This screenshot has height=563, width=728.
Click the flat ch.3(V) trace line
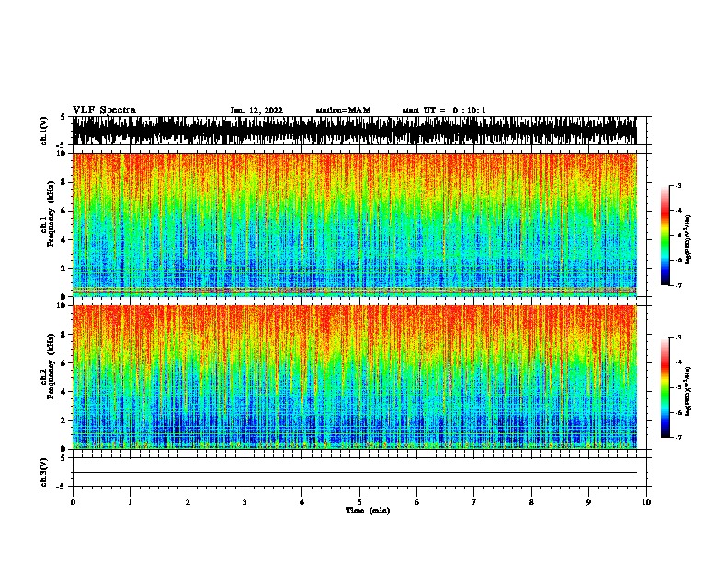354,473
